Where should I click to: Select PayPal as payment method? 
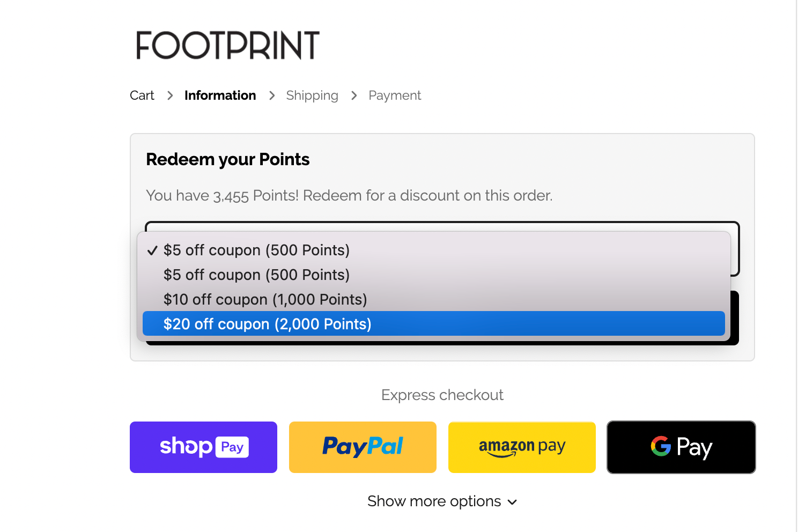point(362,447)
